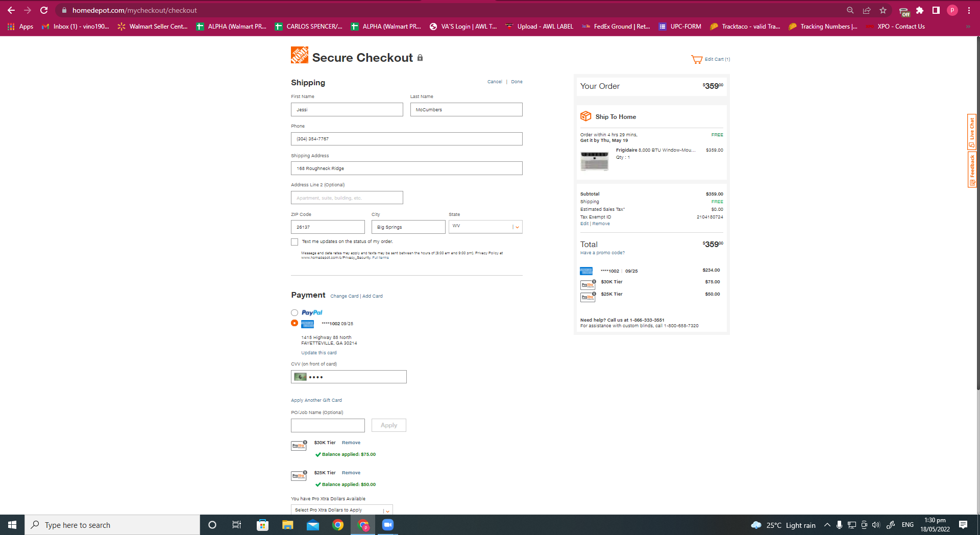Open Zoom from the taskbar
The height and width of the screenshot is (535, 980).
pyautogui.click(x=388, y=525)
